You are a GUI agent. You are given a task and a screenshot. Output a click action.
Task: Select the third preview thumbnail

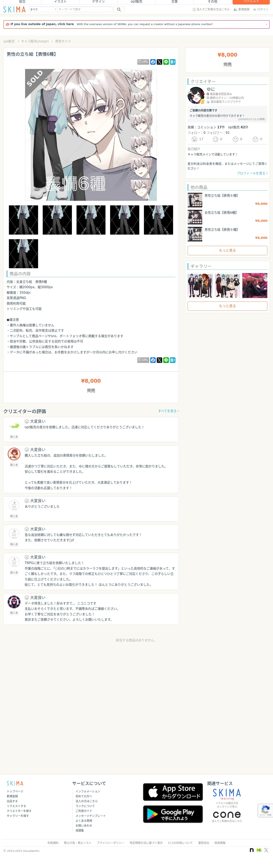pos(91,220)
